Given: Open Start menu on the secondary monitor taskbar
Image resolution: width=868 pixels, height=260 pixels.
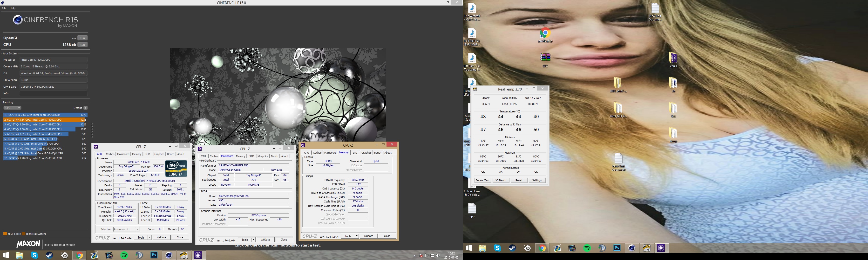Looking at the screenshot, I should [469, 248].
